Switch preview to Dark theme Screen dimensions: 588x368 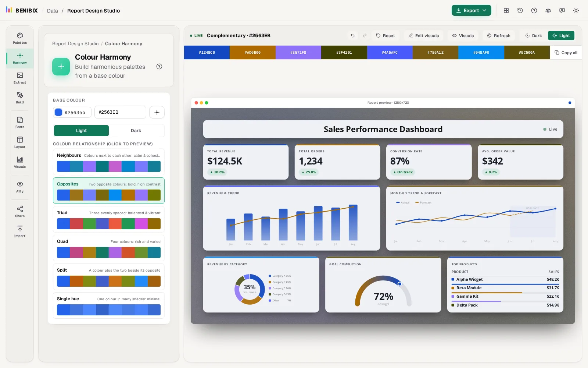point(533,36)
